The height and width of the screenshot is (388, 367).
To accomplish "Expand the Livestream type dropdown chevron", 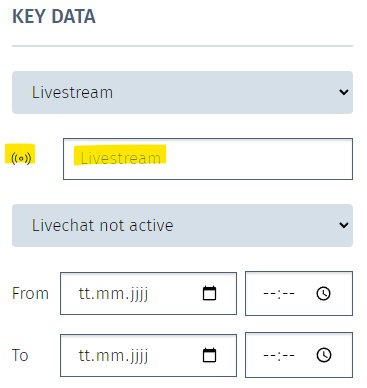I will tap(344, 92).
